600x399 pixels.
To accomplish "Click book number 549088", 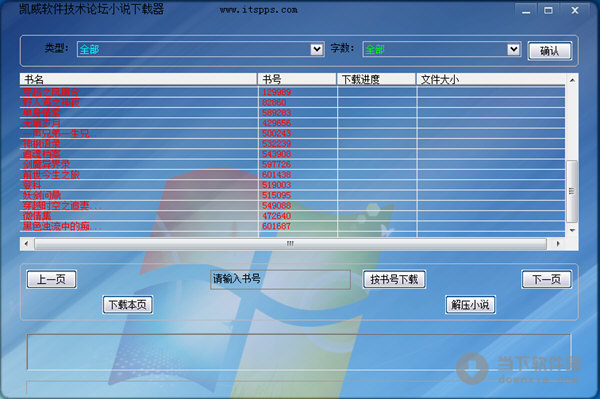I will pyautogui.click(x=276, y=205).
